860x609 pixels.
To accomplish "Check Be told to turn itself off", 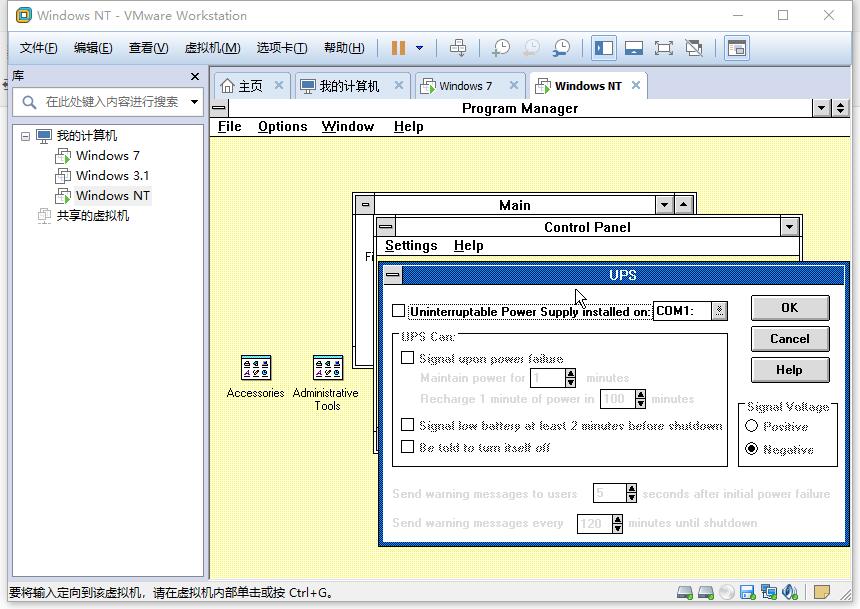I will 408,447.
